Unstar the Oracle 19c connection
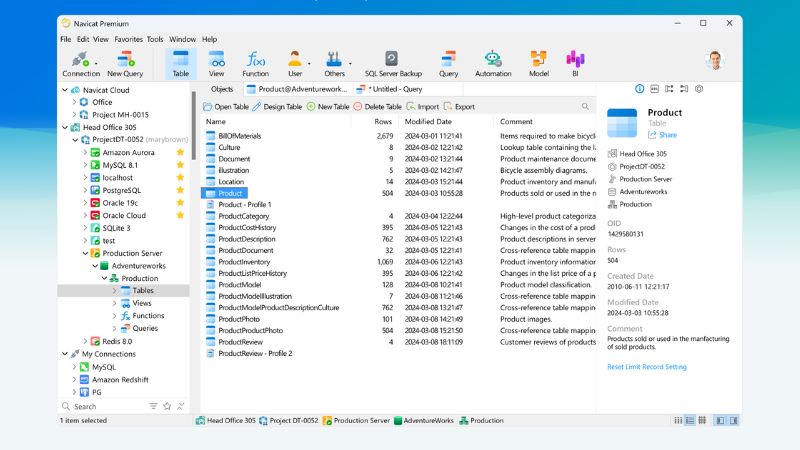 point(180,203)
